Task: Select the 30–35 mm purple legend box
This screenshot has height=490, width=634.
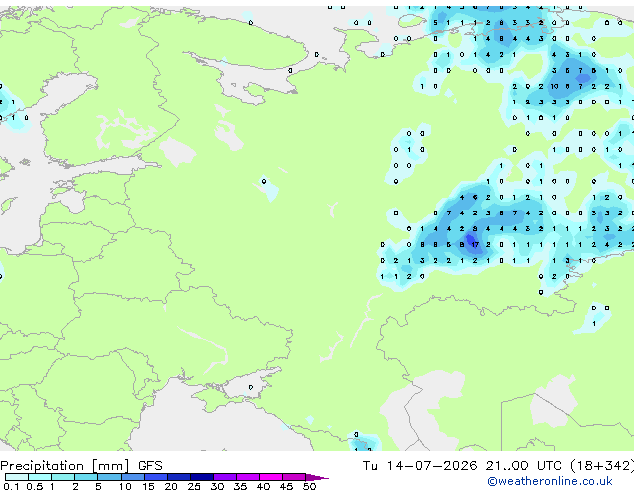Action: click(225, 477)
